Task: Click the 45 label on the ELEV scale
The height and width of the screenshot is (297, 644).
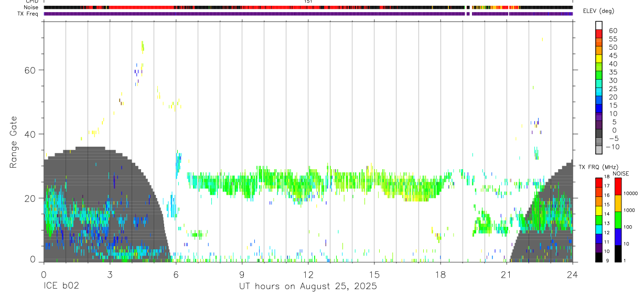Action: coord(613,56)
